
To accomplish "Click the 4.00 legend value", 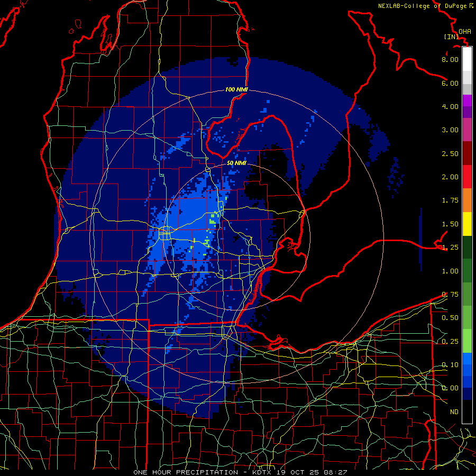I will 450,106.
